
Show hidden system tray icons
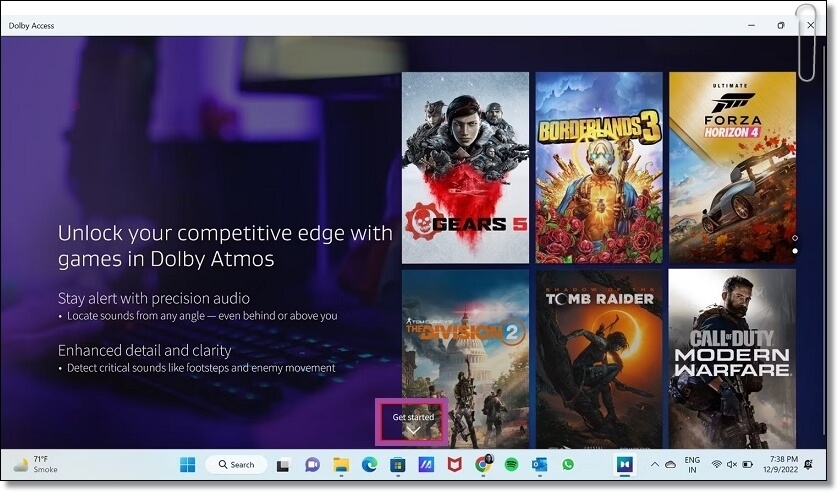point(654,464)
